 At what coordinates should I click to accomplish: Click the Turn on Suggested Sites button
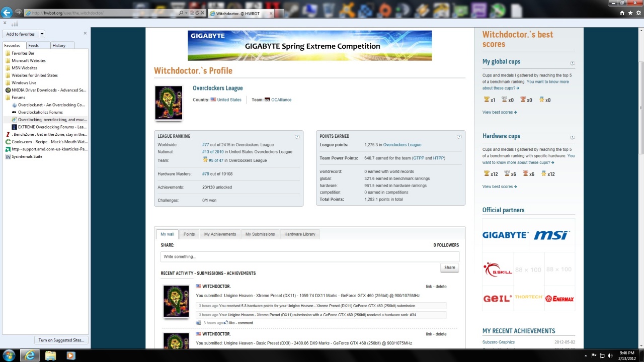61,340
